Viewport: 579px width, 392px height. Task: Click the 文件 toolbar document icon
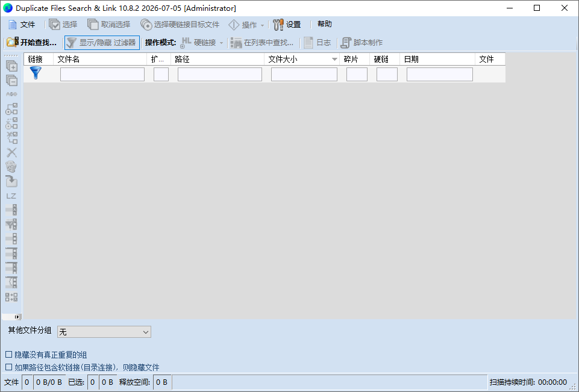tap(13, 25)
